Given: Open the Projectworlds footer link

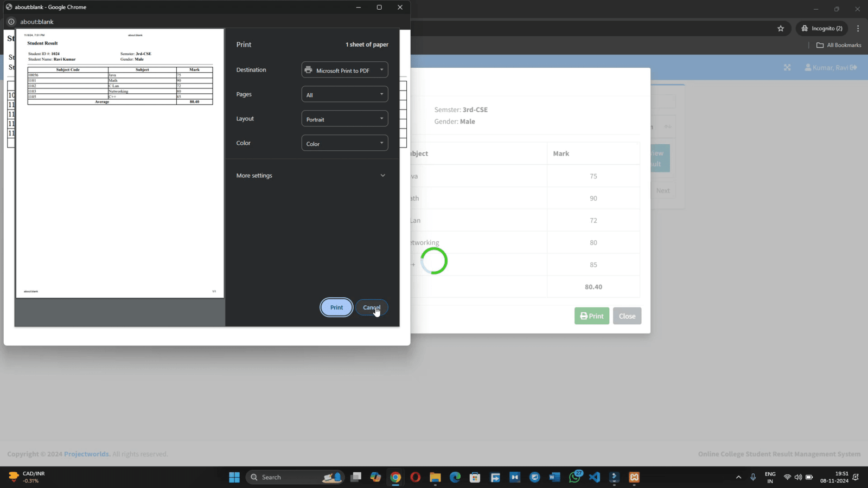Looking at the screenshot, I should coord(87,454).
